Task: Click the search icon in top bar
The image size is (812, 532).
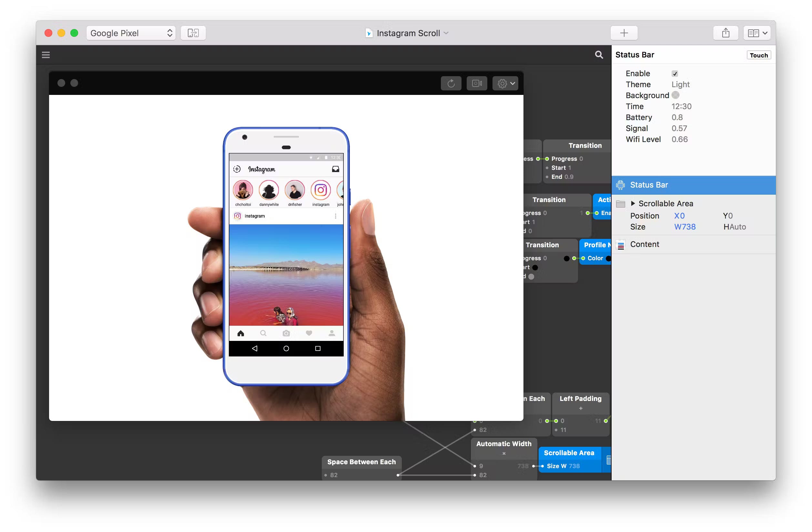Action: [x=599, y=55]
